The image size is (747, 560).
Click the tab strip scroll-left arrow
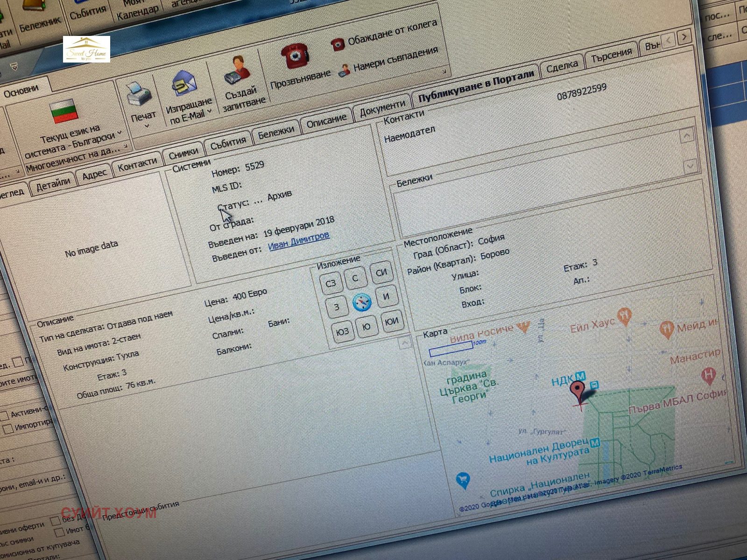pyautogui.click(x=669, y=40)
